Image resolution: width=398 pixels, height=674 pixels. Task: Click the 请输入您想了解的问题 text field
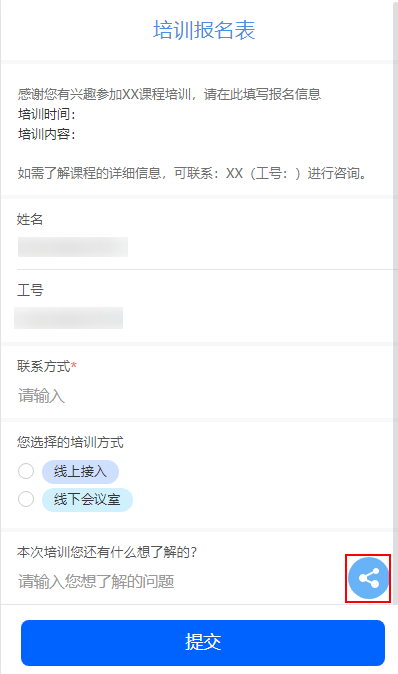tap(181, 581)
